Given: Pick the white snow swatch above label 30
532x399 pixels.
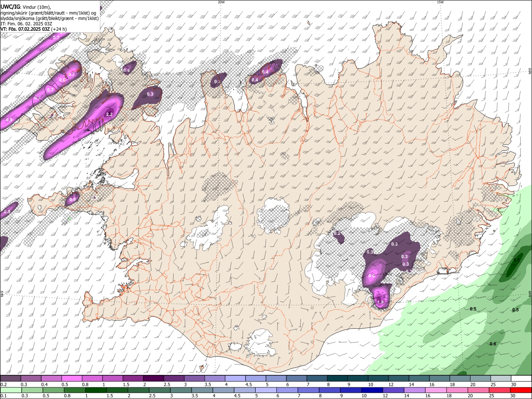Looking at the screenshot, I should (521, 378).
